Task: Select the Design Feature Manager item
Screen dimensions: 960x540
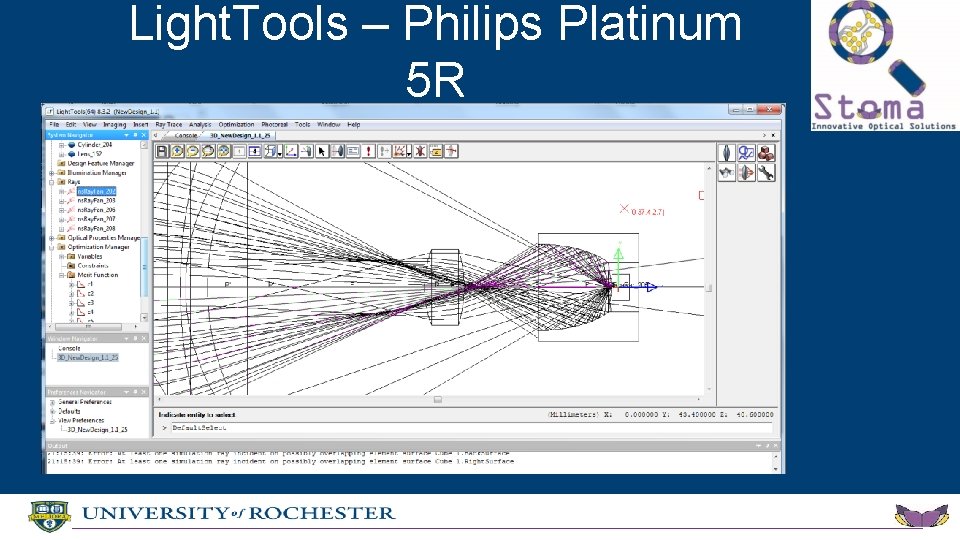Action: [100, 163]
